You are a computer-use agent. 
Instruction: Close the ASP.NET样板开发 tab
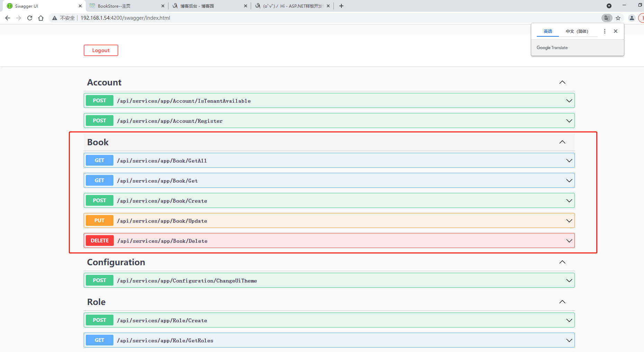coord(328,6)
